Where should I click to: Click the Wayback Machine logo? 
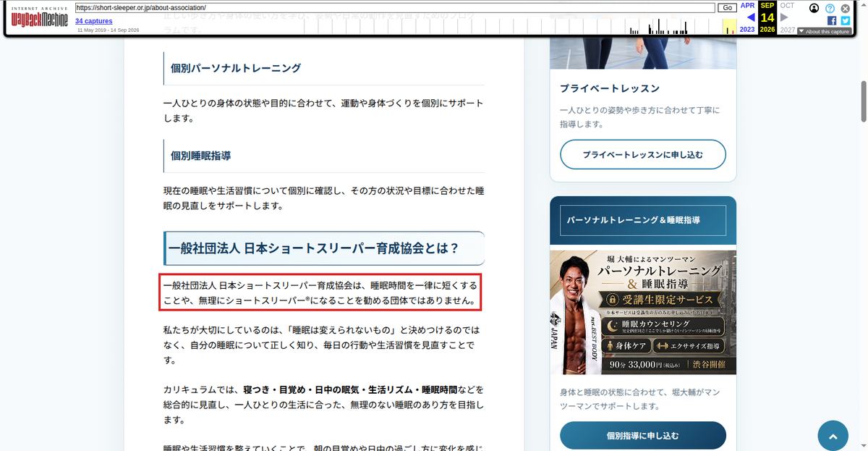[x=40, y=17]
